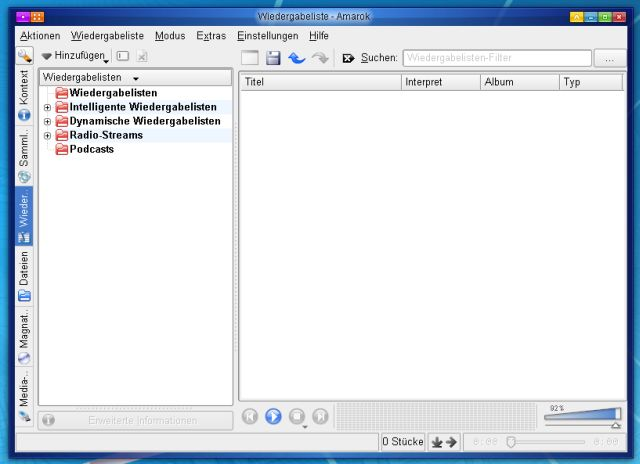Click the Erweiterte Informationen button

(x=136, y=420)
